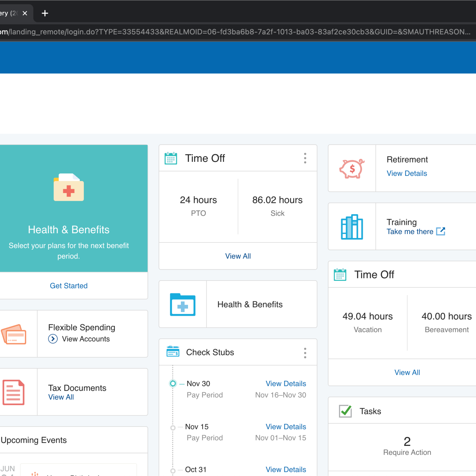The height and width of the screenshot is (476, 476).
Task: Click the Flexible Spending cards icon
Action: (x=14, y=334)
